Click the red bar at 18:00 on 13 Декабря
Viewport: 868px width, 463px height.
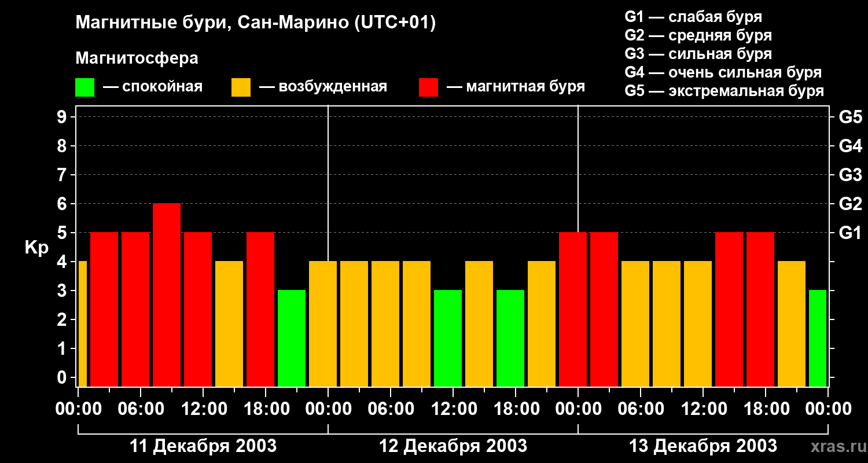[760, 309]
